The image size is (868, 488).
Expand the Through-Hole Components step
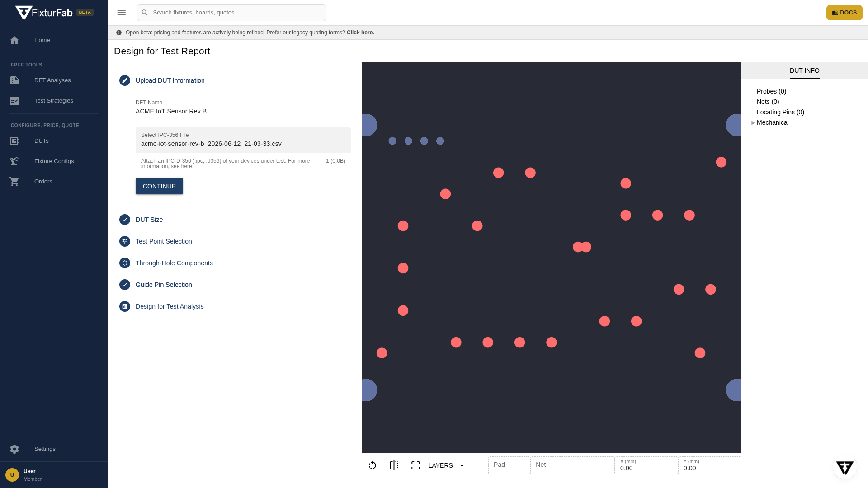174,263
